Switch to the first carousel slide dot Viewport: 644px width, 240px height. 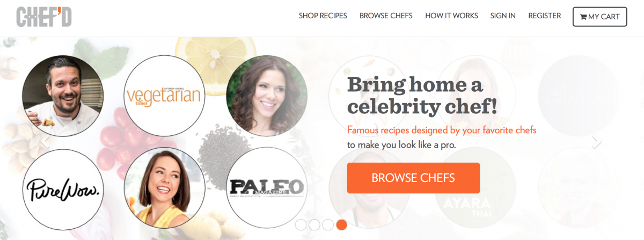click(x=301, y=225)
